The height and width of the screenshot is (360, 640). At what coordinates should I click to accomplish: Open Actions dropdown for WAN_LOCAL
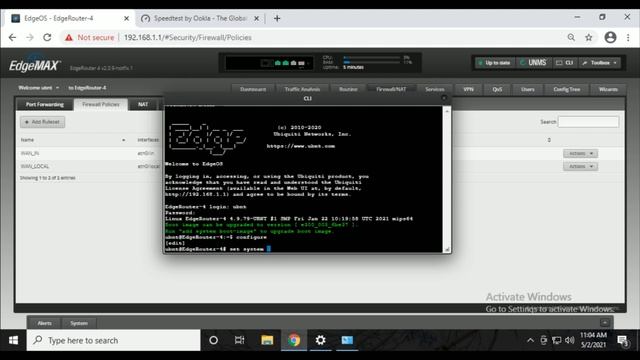(x=580, y=167)
